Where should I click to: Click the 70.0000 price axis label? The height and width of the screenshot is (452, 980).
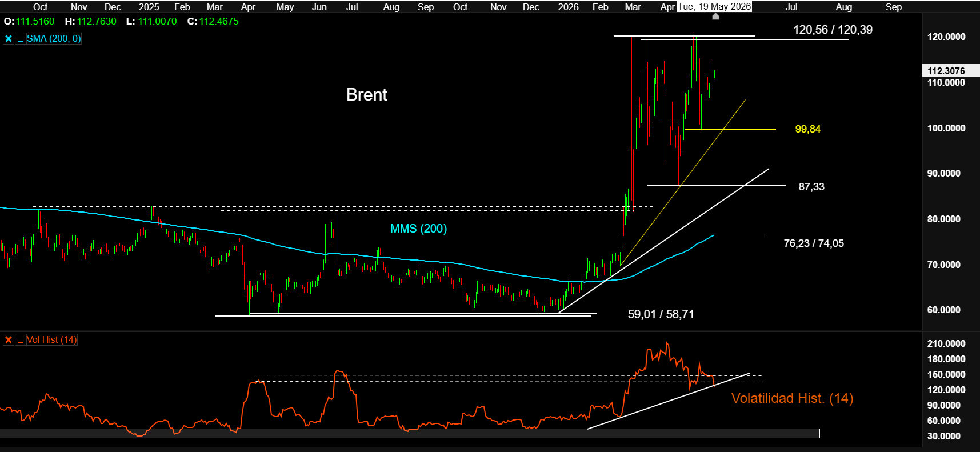[x=943, y=265]
